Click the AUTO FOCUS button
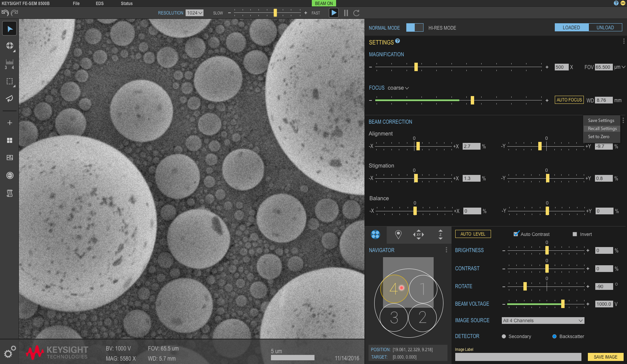The width and height of the screenshot is (627, 364). coord(569,100)
